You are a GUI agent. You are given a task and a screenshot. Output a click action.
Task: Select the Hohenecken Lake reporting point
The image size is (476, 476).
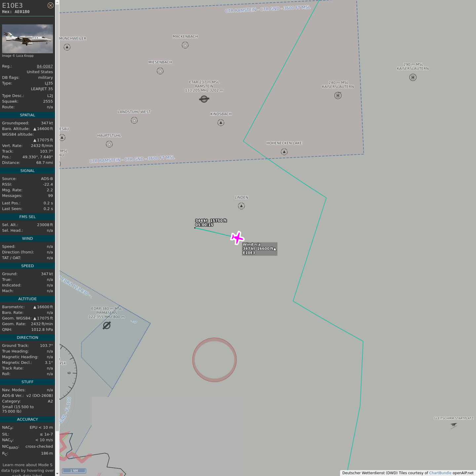pos(284,152)
